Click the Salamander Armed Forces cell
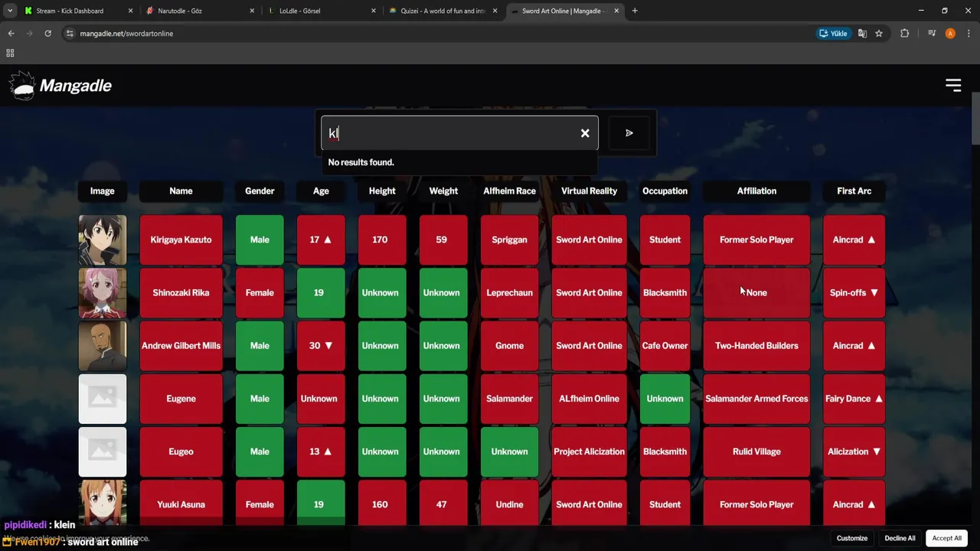This screenshot has height=551, width=980. [756, 399]
